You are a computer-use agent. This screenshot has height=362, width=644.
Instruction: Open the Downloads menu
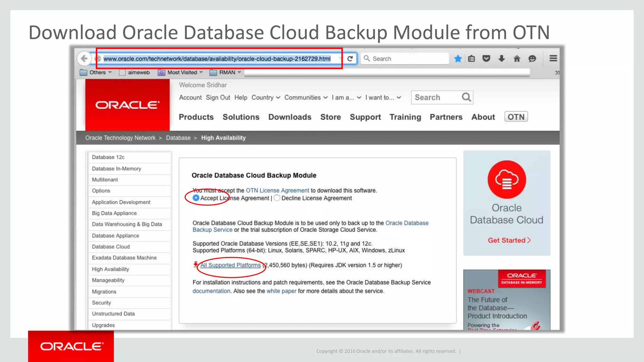tap(290, 117)
